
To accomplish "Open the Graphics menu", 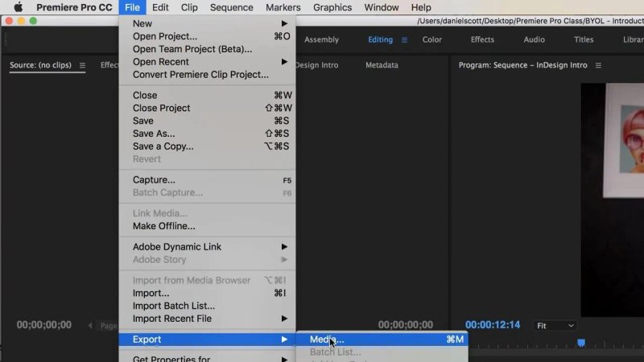I will point(332,7).
